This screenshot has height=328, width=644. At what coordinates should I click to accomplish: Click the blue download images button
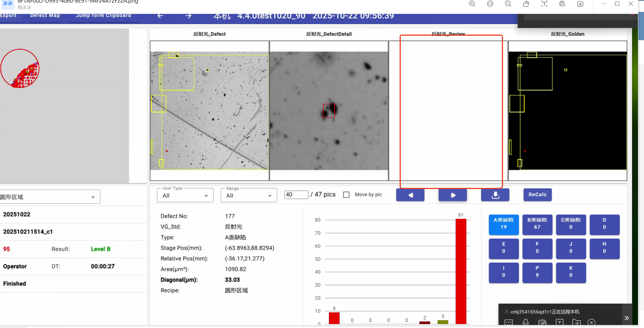coord(495,195)
